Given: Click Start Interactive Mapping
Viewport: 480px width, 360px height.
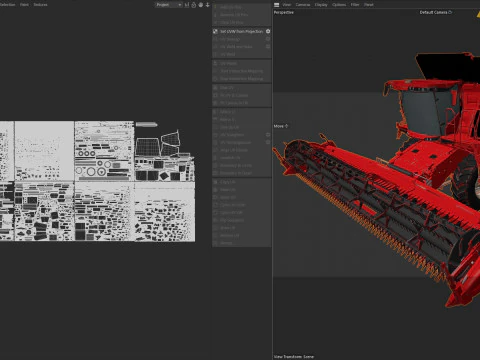Looking at the screenshot, I should 242,71.
